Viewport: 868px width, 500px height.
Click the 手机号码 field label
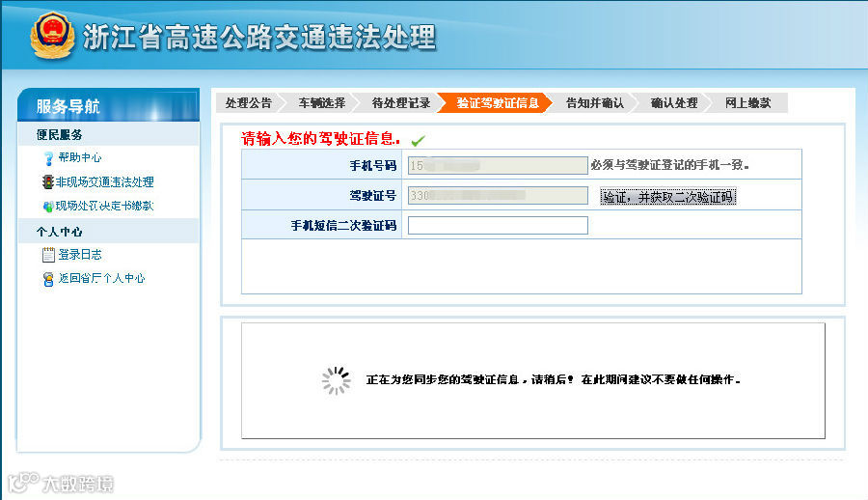click(x=373, y=166)
